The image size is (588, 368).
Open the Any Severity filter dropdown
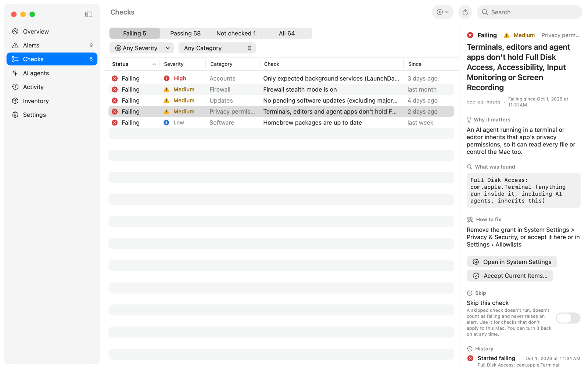pos(141,48)
